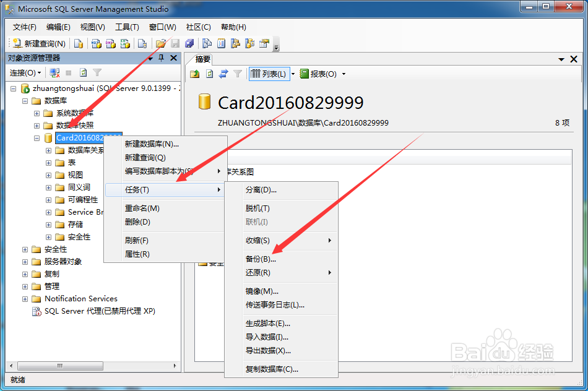Click the Synchronize arrows icon in 摘要 toolbar

[223, 74]
